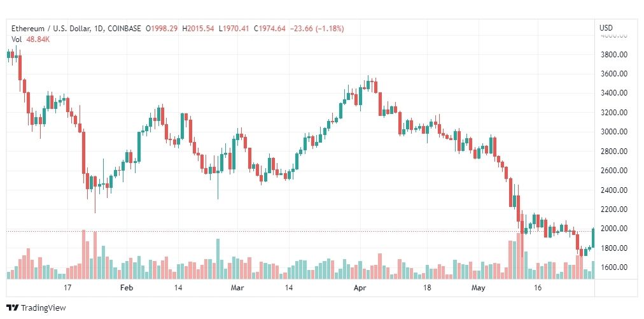Click the TradingView logo icon
Screen dimensions: 644x319
click(x=12, y=308)
